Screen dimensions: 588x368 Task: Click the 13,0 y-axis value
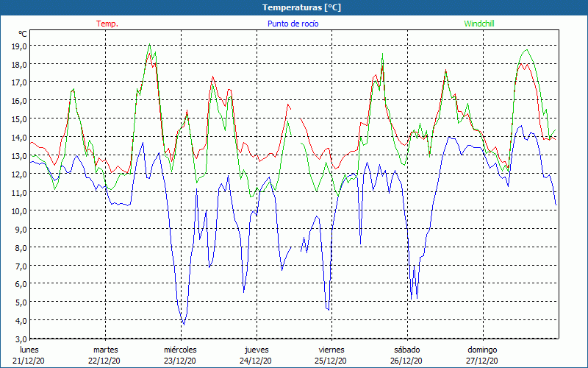point(19,156)
